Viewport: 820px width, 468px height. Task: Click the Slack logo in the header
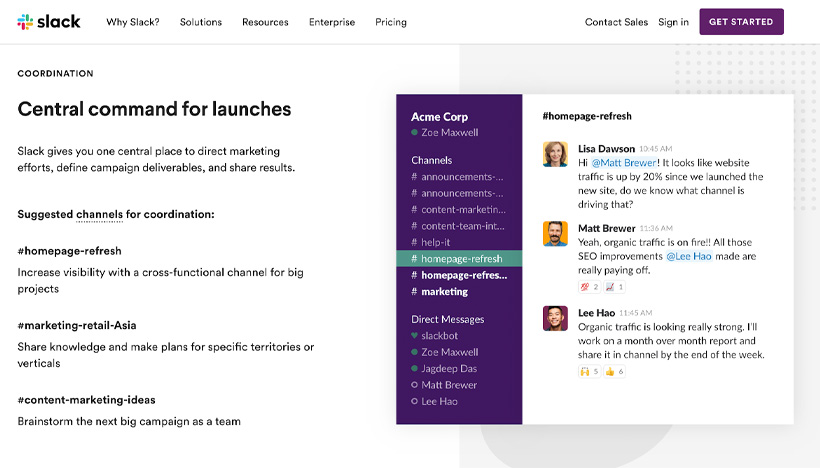49,21
